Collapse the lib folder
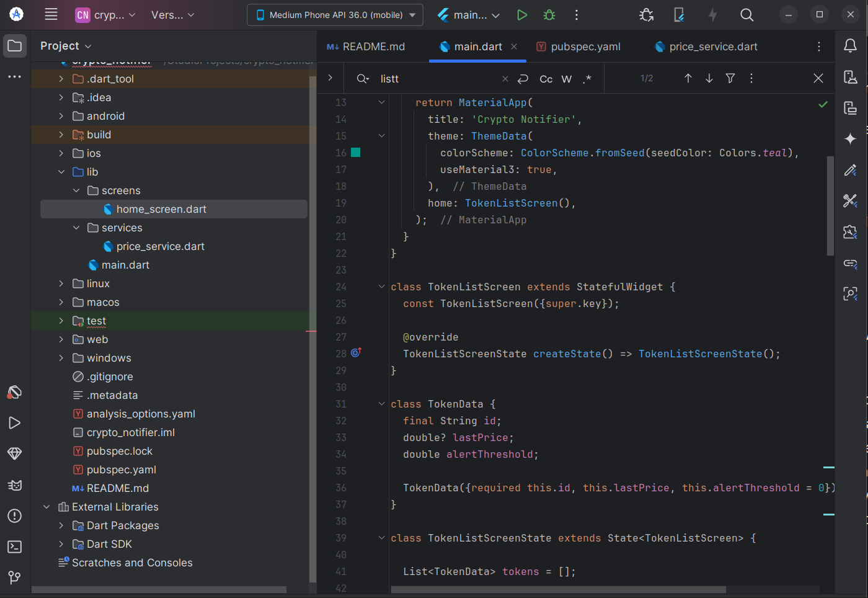This screenshot has height=598, width=868. pyautogui.click(x=61, y=172)
